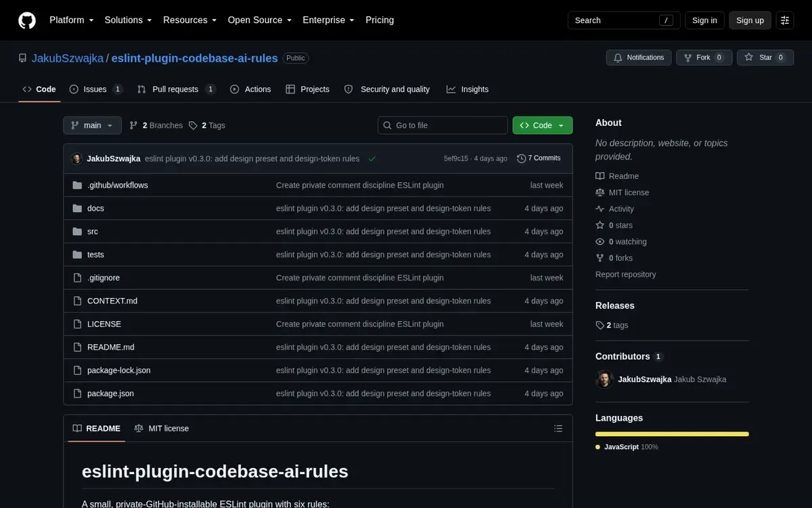Open the JakubSzwajka owner link in breadcrumb
This screenshot has width=812, height=508.
tap(68, 58)
